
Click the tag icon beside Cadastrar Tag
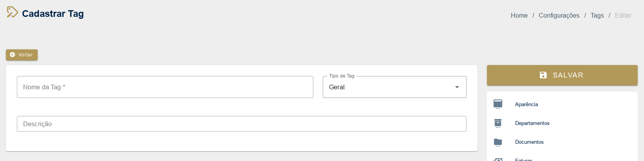click(x=12, y=12)
